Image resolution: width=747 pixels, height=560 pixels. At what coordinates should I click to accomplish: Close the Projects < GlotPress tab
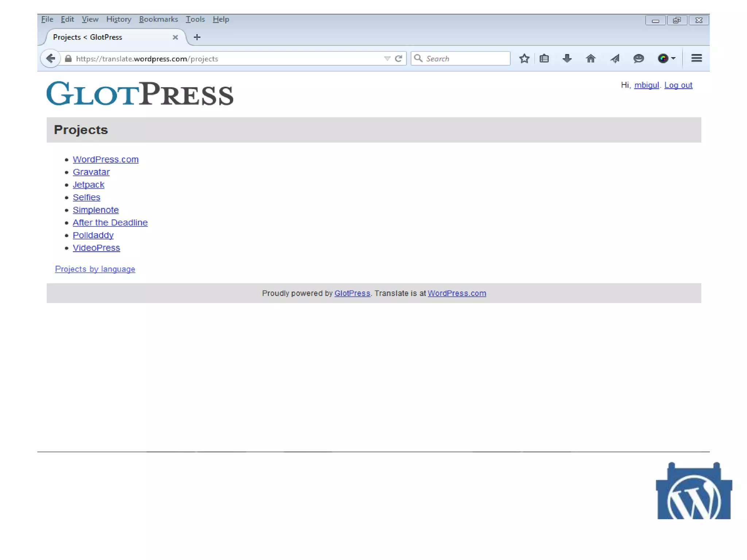click(x=175, y=37)
